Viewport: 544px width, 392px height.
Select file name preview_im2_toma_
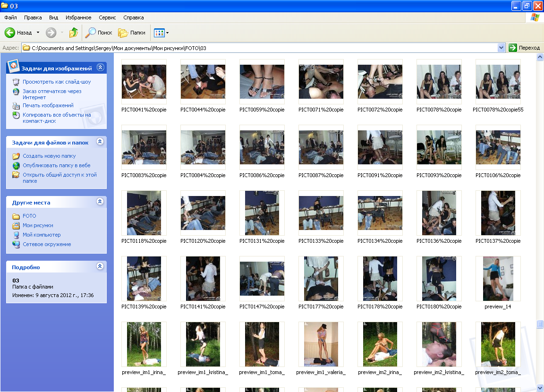498,372
